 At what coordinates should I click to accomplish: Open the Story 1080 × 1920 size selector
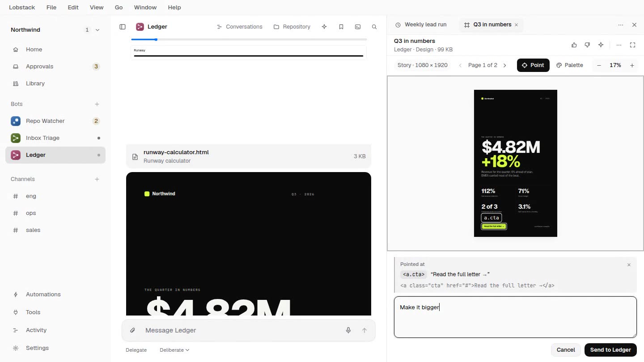pyautogui.click(x=423, y=65)
